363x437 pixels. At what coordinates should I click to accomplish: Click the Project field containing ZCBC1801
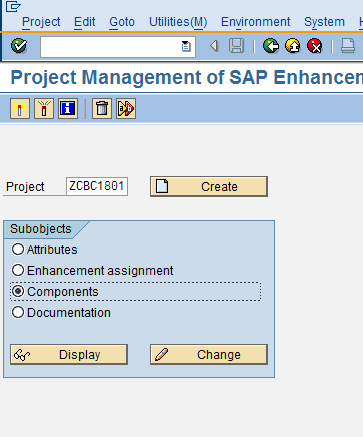pyautogui.click(x=97, y=186)
